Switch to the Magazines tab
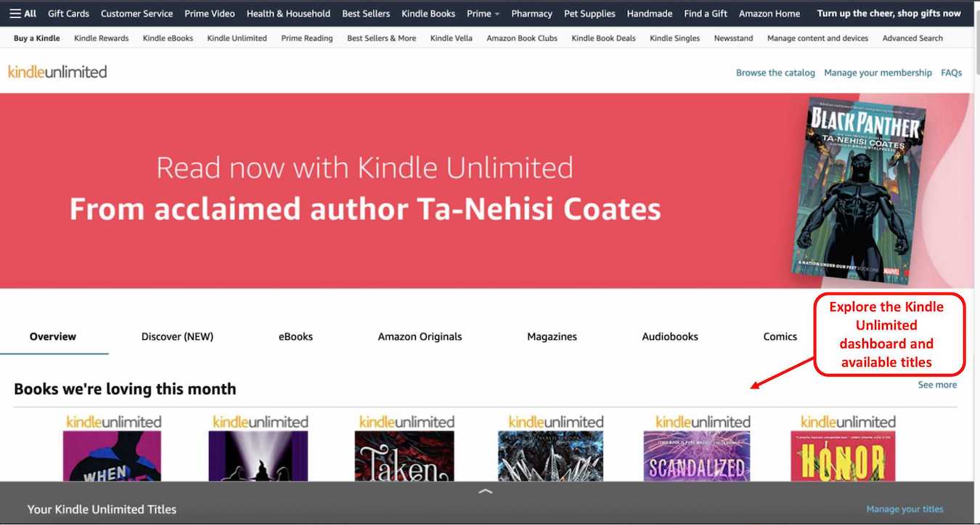The width and height of the screenshot is (980, 525). click(552, 336)
